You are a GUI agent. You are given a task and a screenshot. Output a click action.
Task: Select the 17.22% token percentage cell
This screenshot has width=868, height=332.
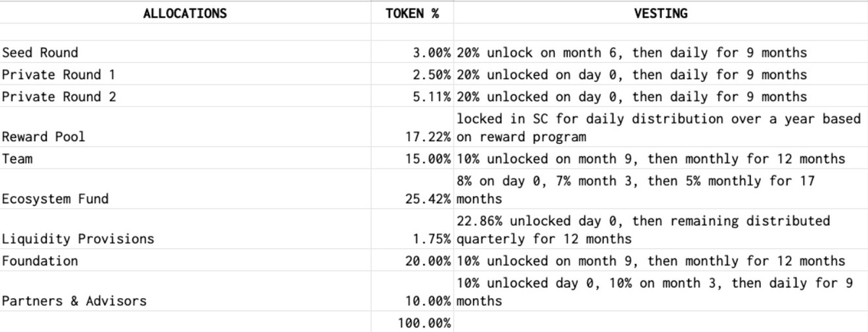(428, 137)
